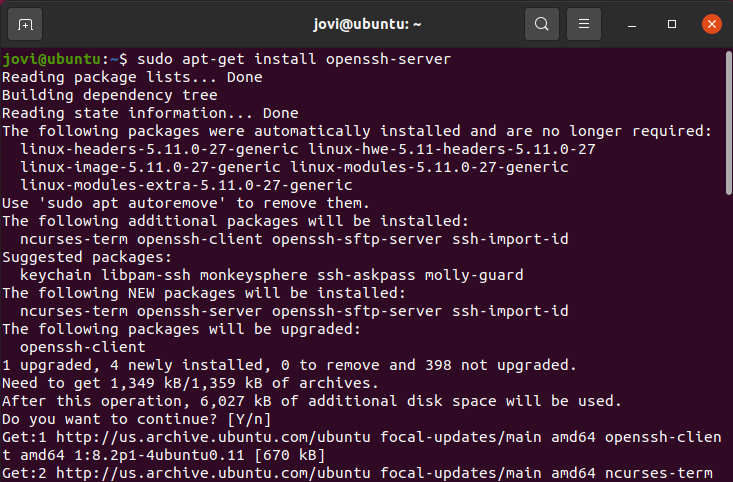Click the vertical scrollbar handle
This screenshot has height=482, width=733.
point(728,123)
